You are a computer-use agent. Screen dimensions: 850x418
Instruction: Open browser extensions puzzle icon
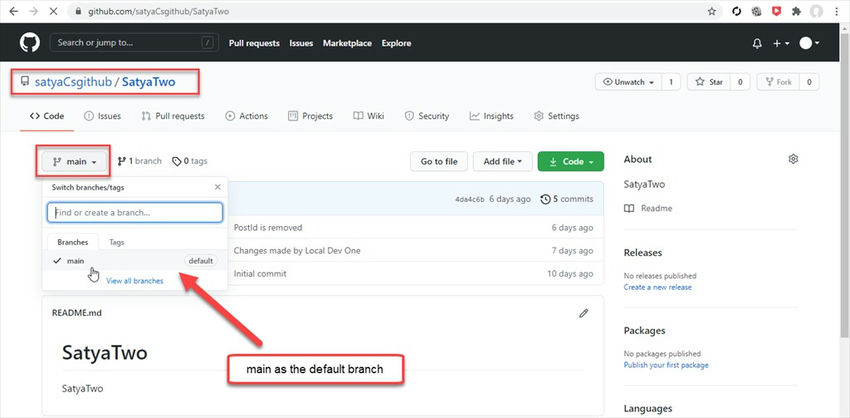(x=796, y=11)
